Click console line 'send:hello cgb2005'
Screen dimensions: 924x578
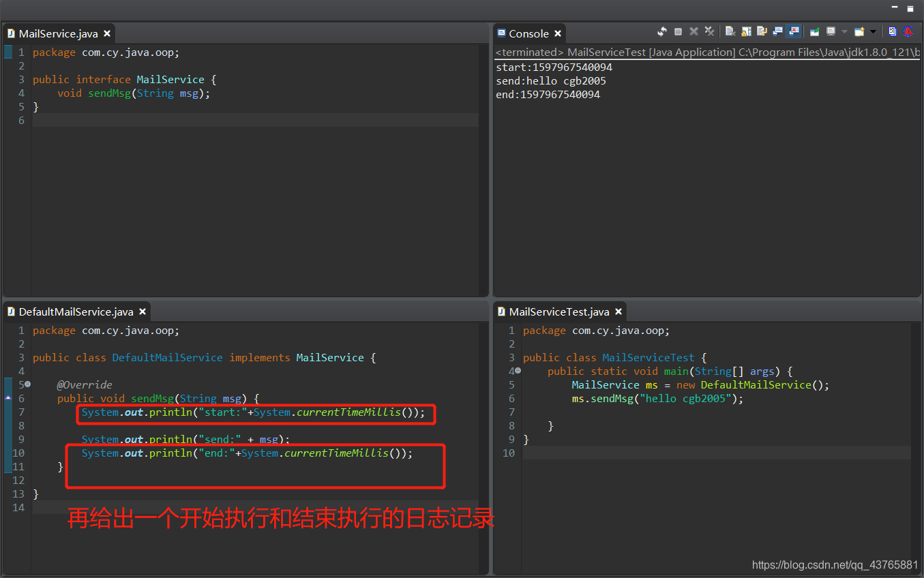coord(551,81)
